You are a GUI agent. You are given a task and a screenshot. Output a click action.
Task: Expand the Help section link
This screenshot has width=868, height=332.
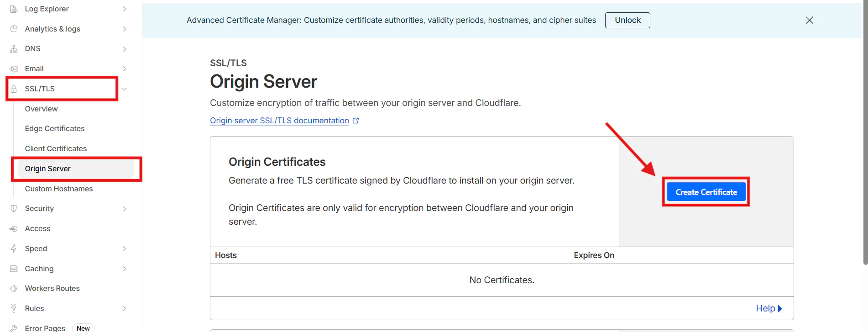click(x=769, y=309)
